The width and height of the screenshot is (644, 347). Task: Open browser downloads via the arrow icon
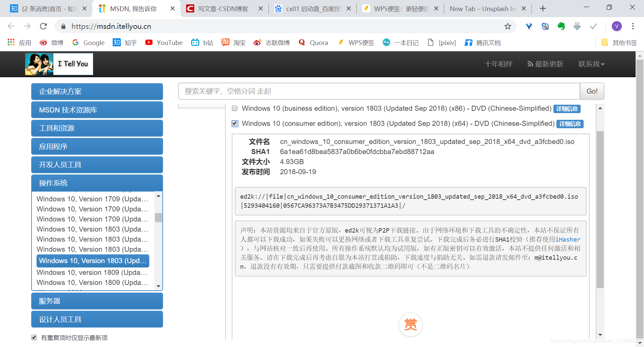577,26
